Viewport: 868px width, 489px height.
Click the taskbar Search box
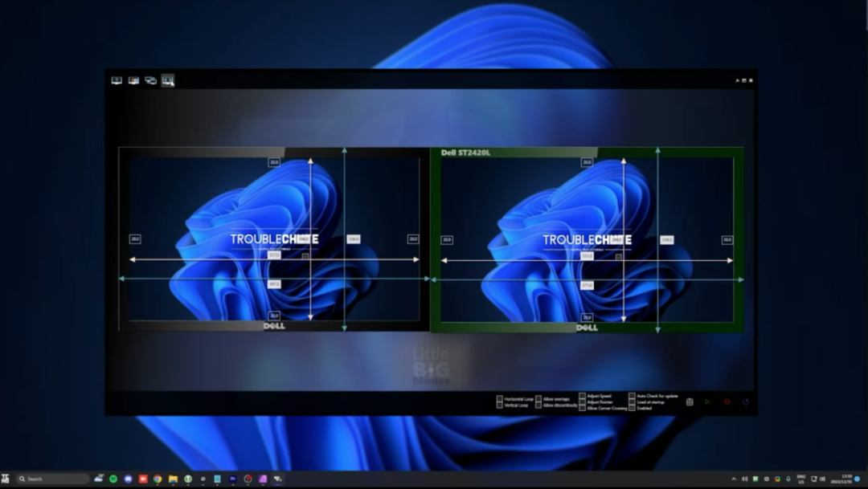52,479
